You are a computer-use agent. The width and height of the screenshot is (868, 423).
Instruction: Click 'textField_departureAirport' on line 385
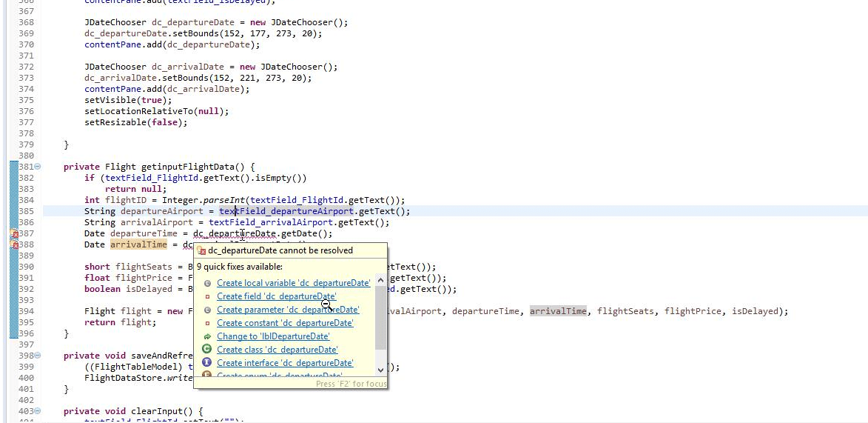coord(286,211)
